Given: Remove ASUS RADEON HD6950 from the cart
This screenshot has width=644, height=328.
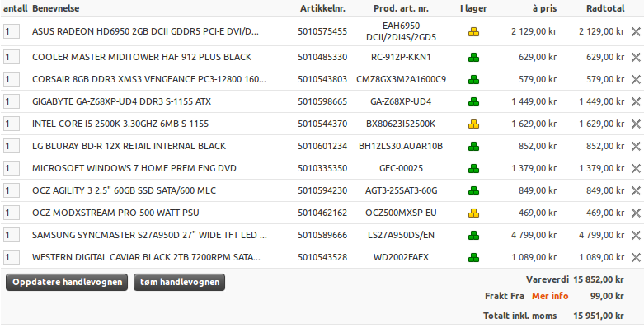Looking at the screenshot, I should point(636,31).
